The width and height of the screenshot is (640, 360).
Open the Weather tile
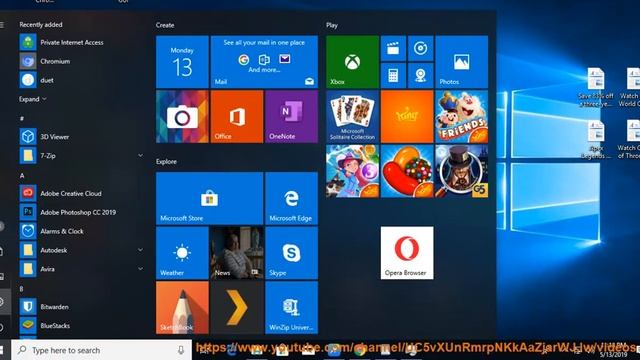coord(182,253)
